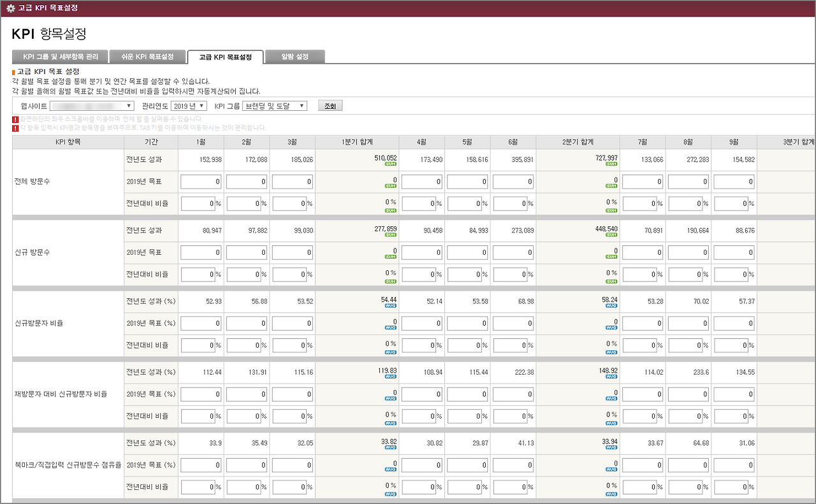Viewport: 816px width, 504px height.
Task: Select 신규방문자 비율 2019년 목표 8월 input
Action: [x=688, y=324]
